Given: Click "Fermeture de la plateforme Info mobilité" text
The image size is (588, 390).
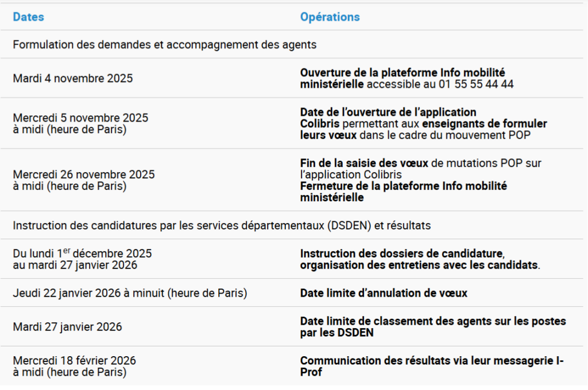Looking at the screenshot, I should tap(403, 186).
